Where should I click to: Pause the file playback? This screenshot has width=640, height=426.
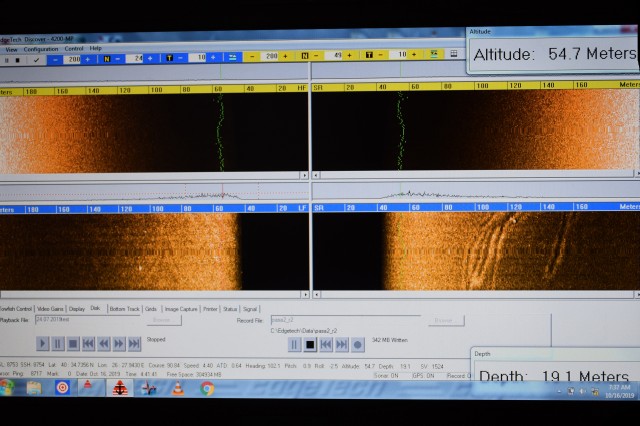(x=57, y=344)
